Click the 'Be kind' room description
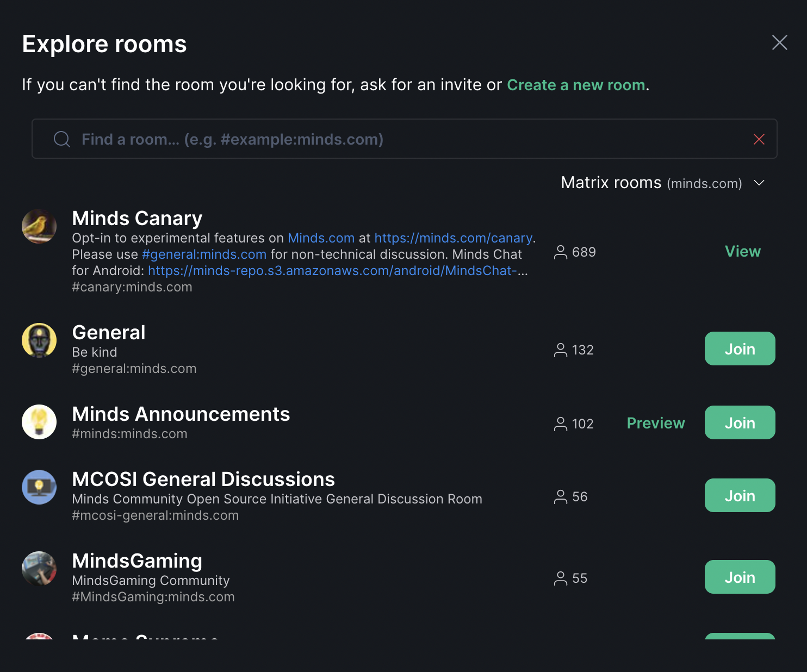Viewport: 807px width, 672px height. [95, 352]
